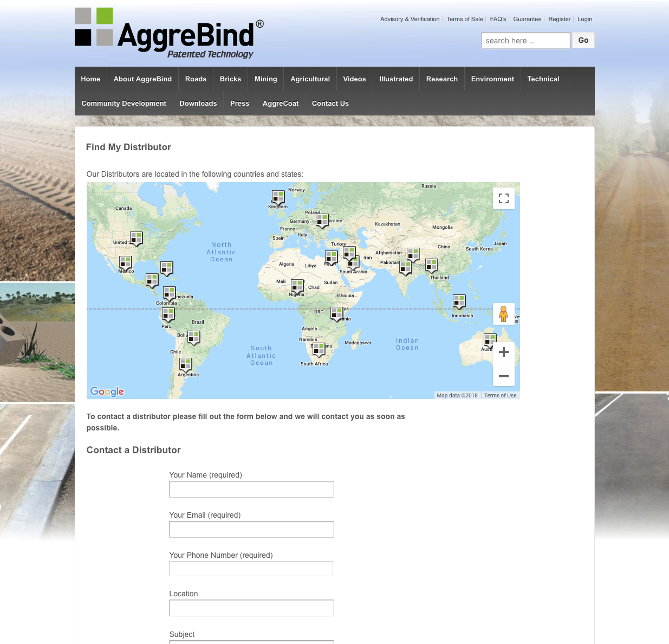Toggle fullscreen map view

click(x=504, y=198)
